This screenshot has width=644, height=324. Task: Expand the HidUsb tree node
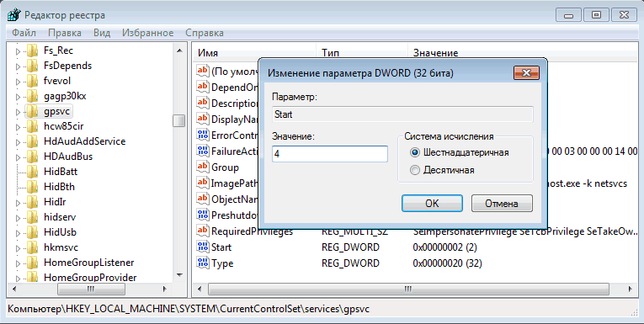[x=18, y=233]
